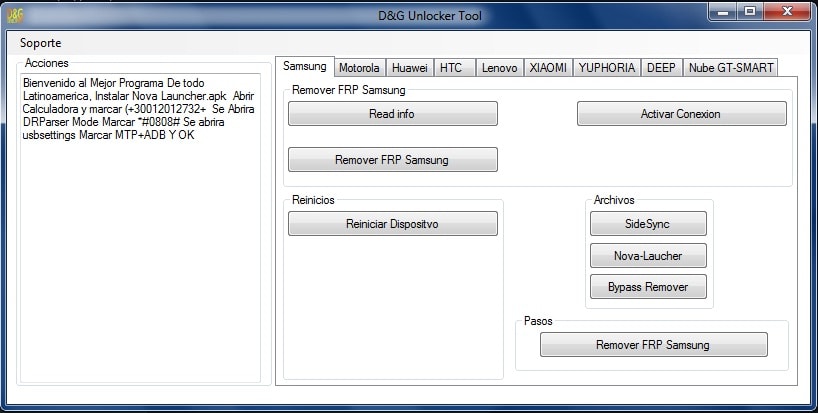Screen dimensions: 818x413
Task: Click Remover FRP Samsung under Pasos
Action: coord(653,345)
